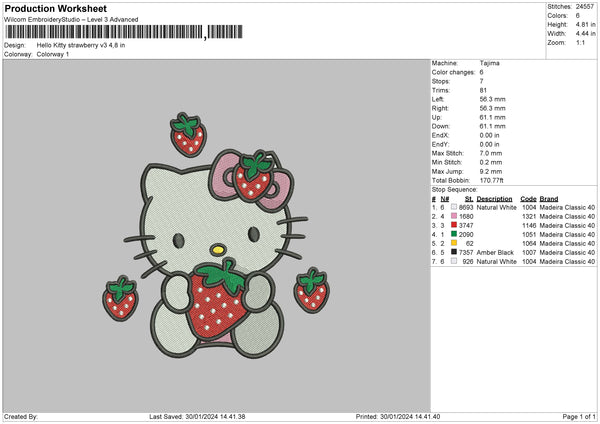Viewport: 600px width, 424px height.
Task: Click the green color swatch code 1051
Action: pos(454,234)
